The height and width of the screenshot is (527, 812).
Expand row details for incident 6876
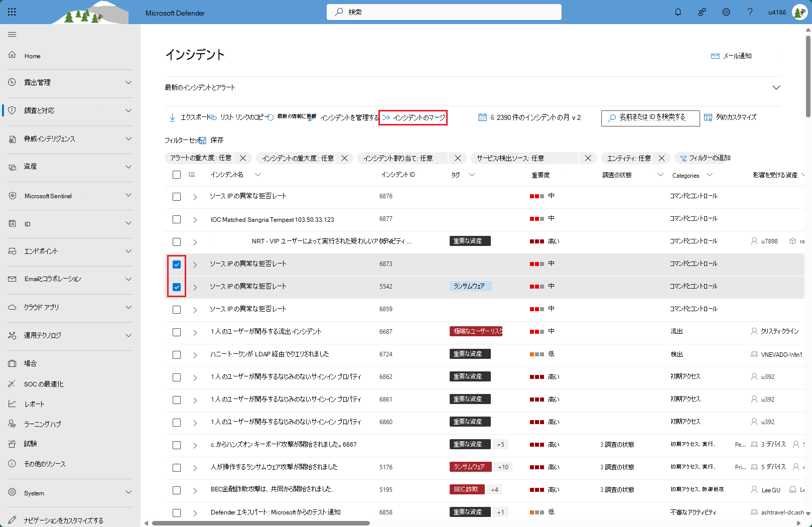(195, 197)
